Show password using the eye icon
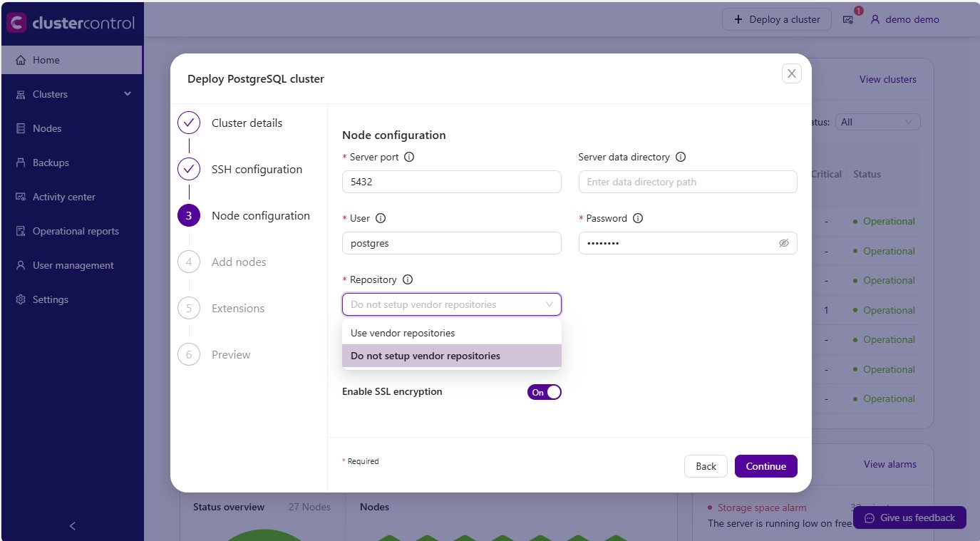 click(783, 243)
